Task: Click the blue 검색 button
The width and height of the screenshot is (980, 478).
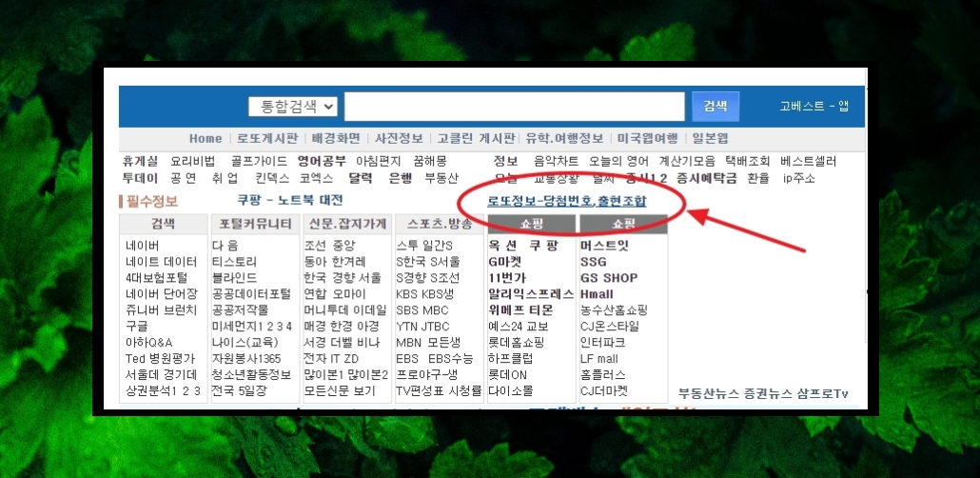Action: tap(715, 107)
